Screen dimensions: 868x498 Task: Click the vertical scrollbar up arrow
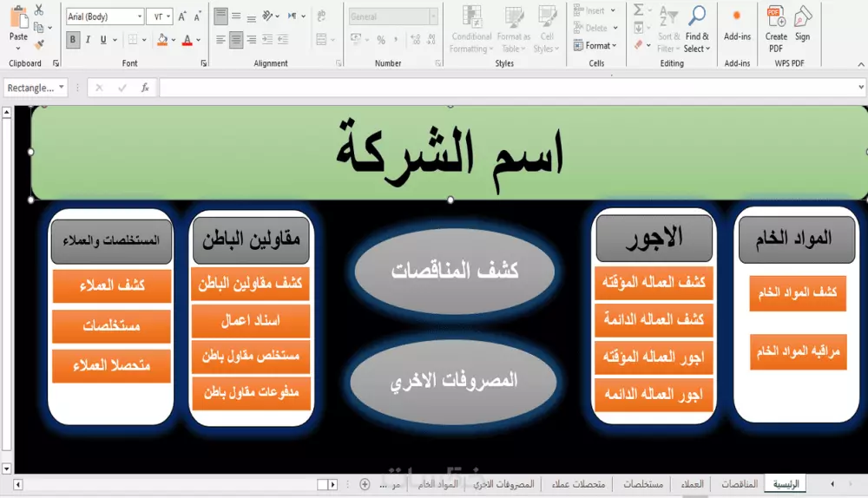pos(7,112)
